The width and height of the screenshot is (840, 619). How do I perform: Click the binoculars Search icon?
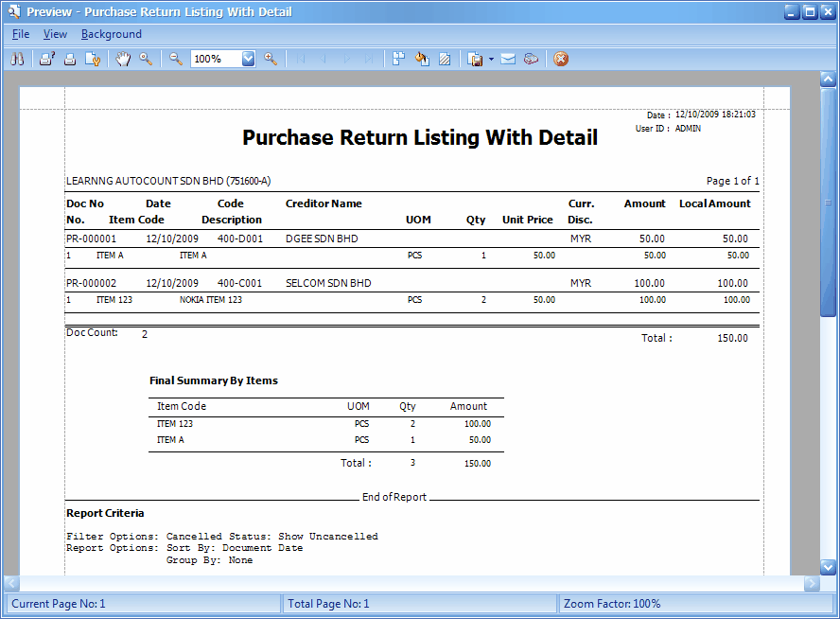pos(17,59)
